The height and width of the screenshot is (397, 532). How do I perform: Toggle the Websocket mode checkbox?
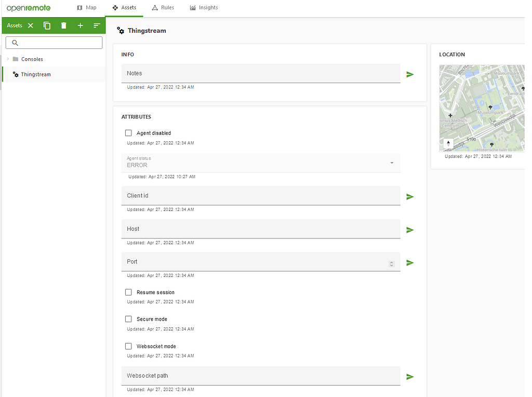pyautogui.click(x=128, y=346)
